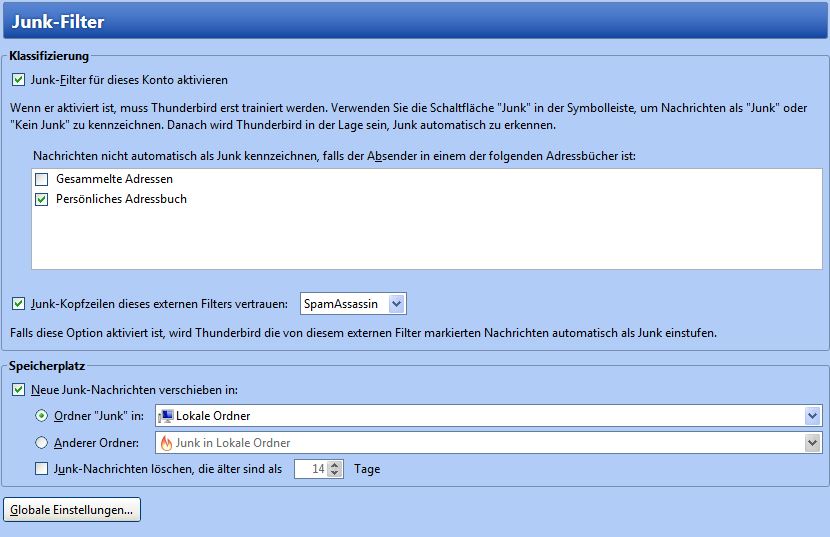Click the Junk flame icon
Image resolution: width=830 pixels, height=537 pixels.
pos(166,443)
